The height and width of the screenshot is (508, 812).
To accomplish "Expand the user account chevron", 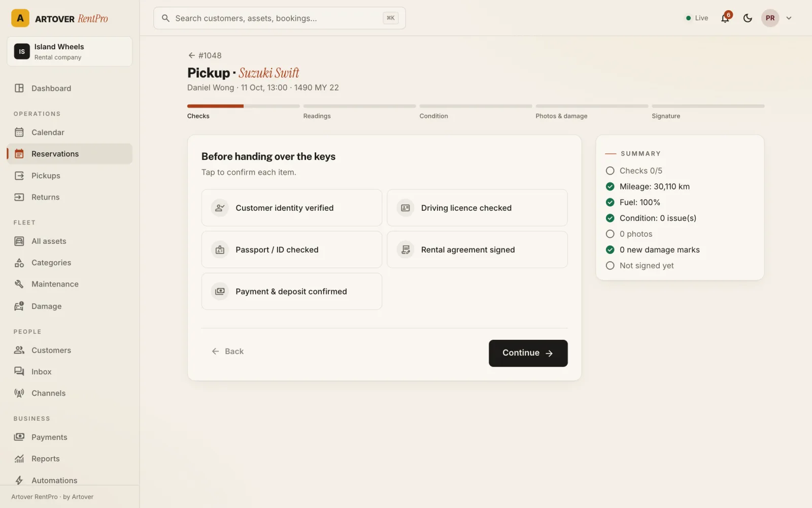I will [789, 18].
